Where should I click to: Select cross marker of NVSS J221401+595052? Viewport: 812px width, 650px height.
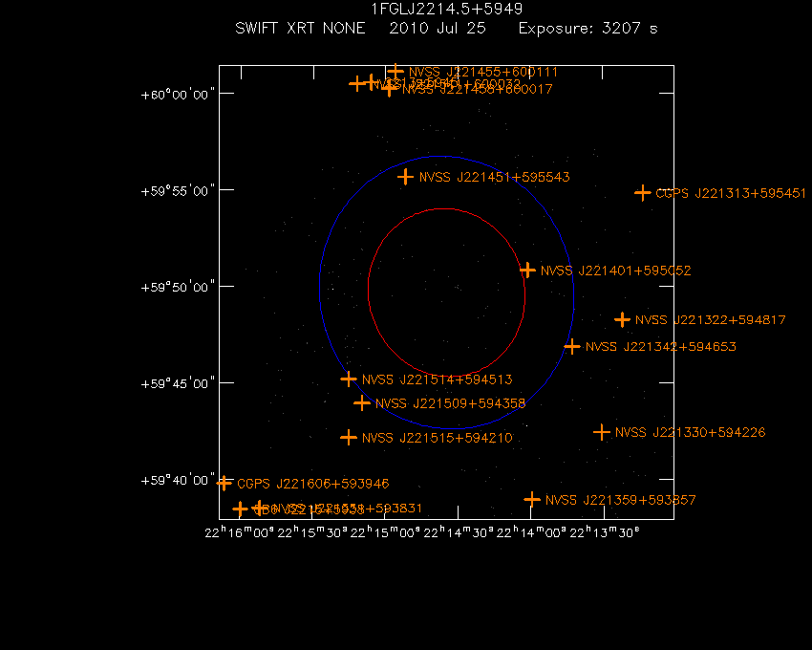527,271
